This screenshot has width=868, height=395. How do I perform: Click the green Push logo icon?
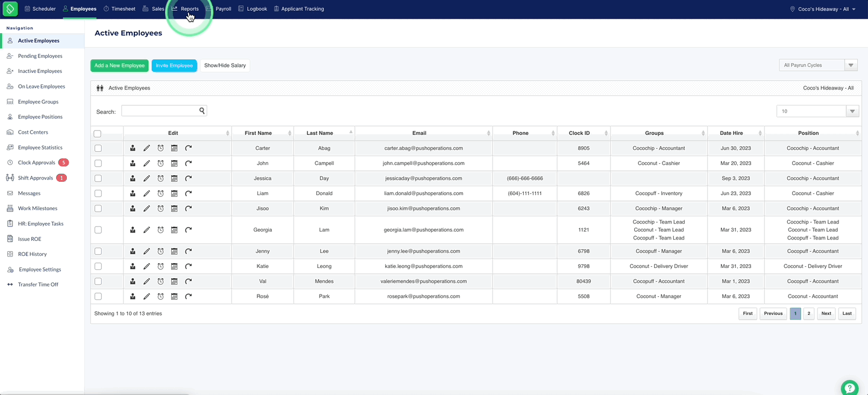tap(10, 9)
